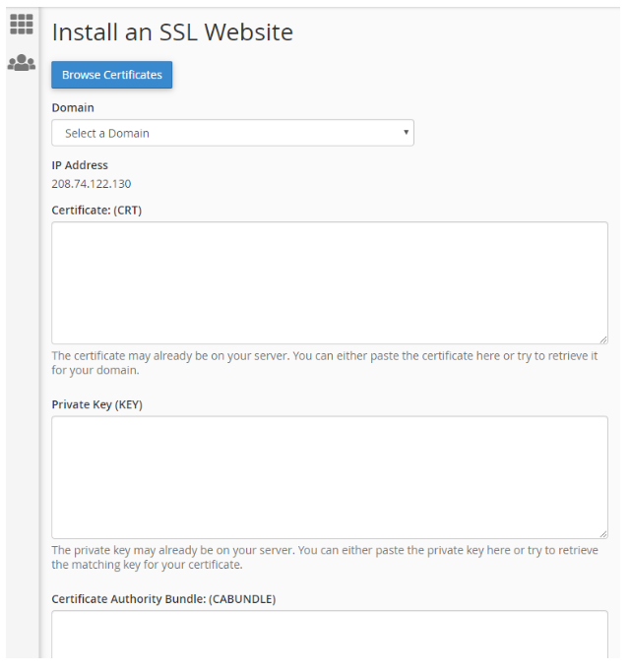Click the IP Address label
Viewport: 630px width, 672px height.
click(80, 165)
